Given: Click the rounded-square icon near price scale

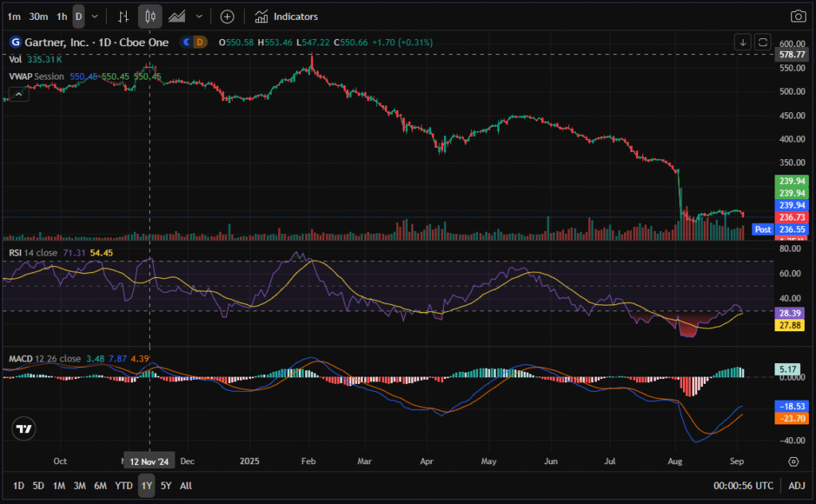Looking at the screenshot, I should (x=763, y=42).
